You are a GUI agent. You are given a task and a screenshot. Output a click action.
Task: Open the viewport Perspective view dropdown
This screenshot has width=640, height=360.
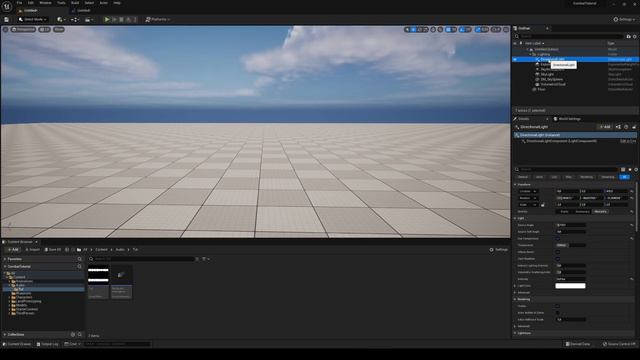(x=24, y=29)
